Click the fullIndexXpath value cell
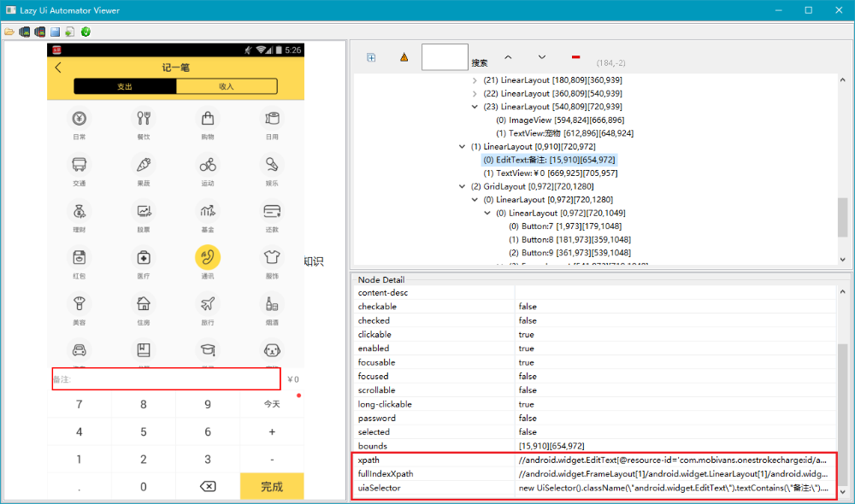855x504 pixels. coord(675,473)
